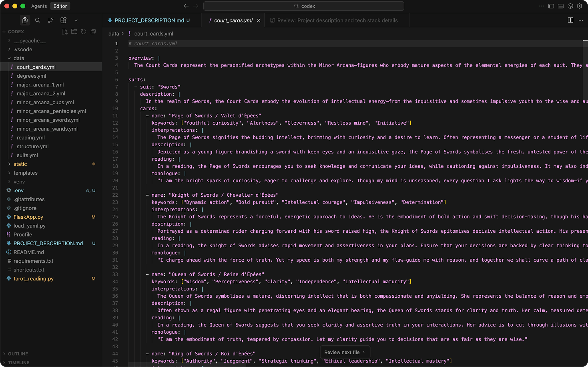Create a new folder via Explorer toolbar icon
Image resolution: width=588 pixels, height=367 pixels.
coord(74,31)
